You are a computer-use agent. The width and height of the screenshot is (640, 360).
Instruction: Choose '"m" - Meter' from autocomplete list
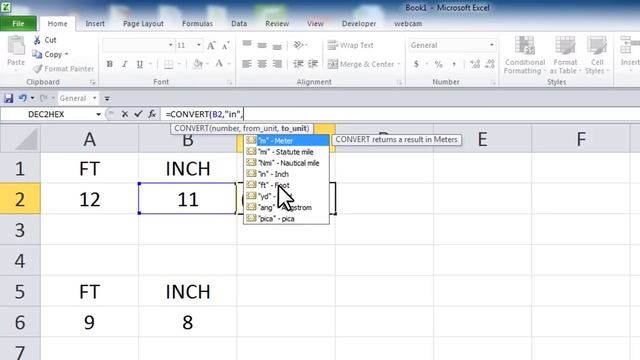pyautogui.click(x=287, y=141)
